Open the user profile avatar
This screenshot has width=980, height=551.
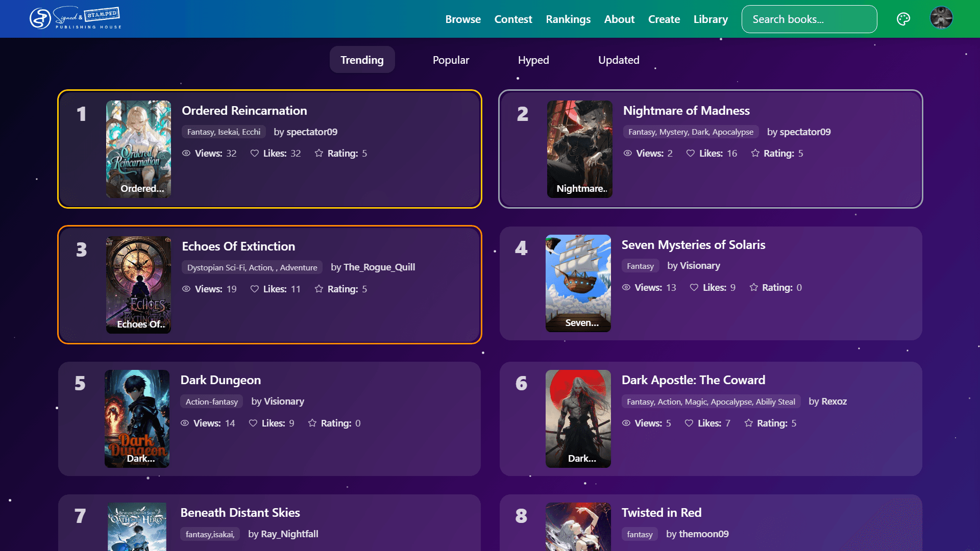point(941,18)
